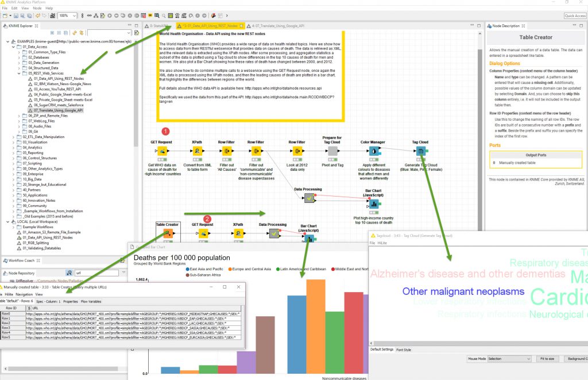Screen dimensions: 588x380
Task: Click the Tag Cloud node icon
Action: [x=420, y=151]
